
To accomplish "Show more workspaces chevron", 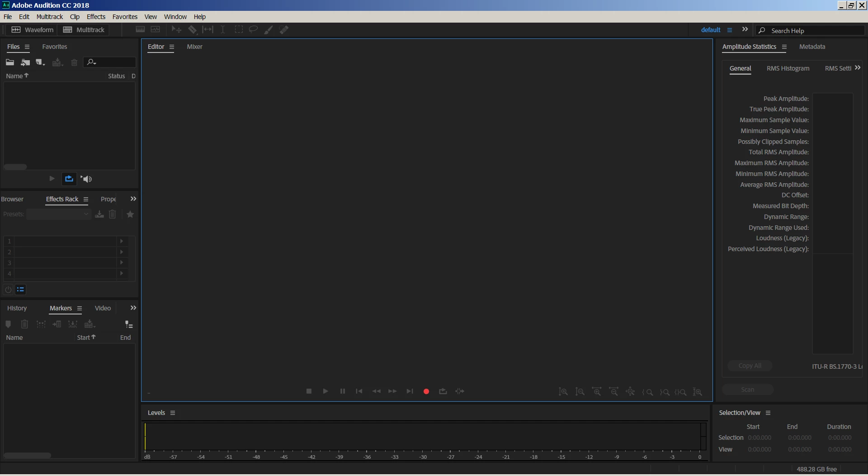I will tap(745, 29).
